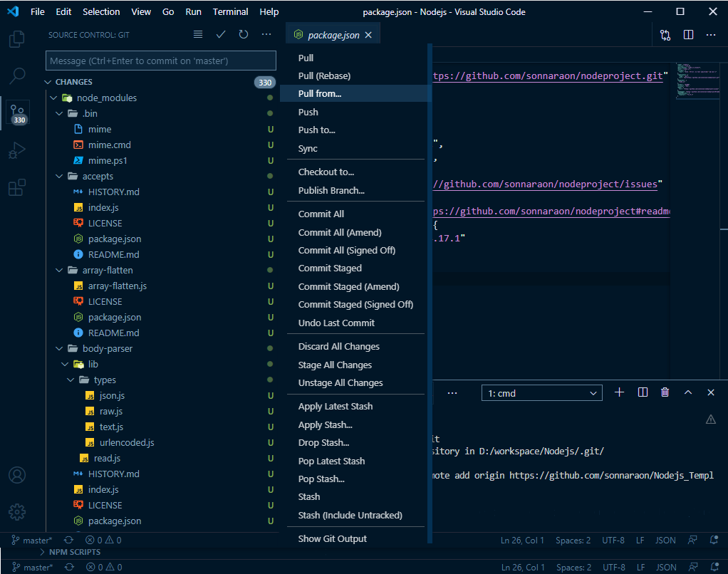Open changes compare icon in editor toolbar

pos(665,35)
